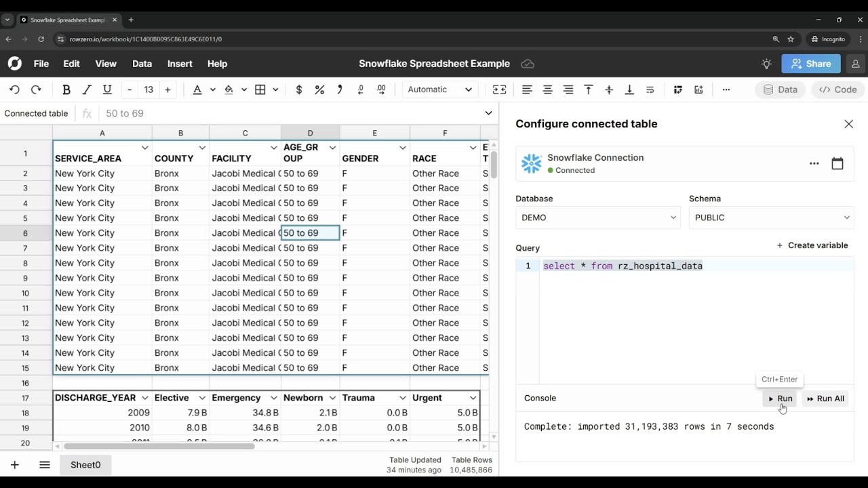Apply percent number format
Image resolution: width=868 pixels, height=488 pixels.
[x=319, y=89]
